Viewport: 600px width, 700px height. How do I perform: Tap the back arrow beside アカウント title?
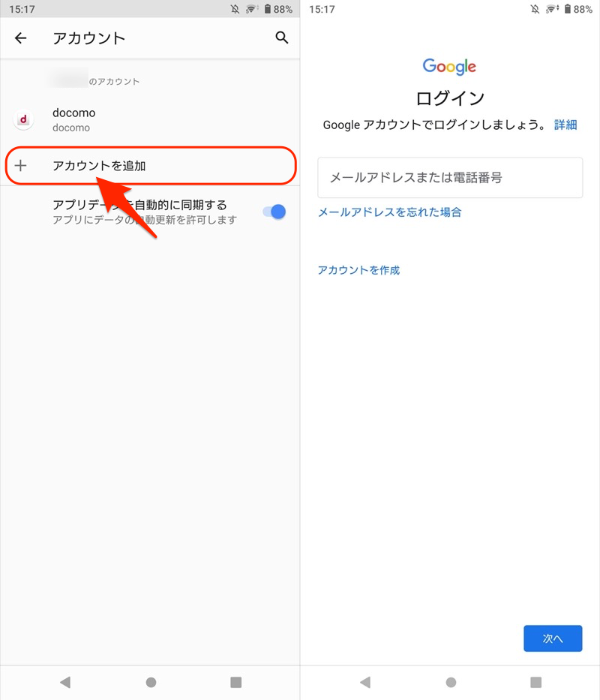coord(21,38)
